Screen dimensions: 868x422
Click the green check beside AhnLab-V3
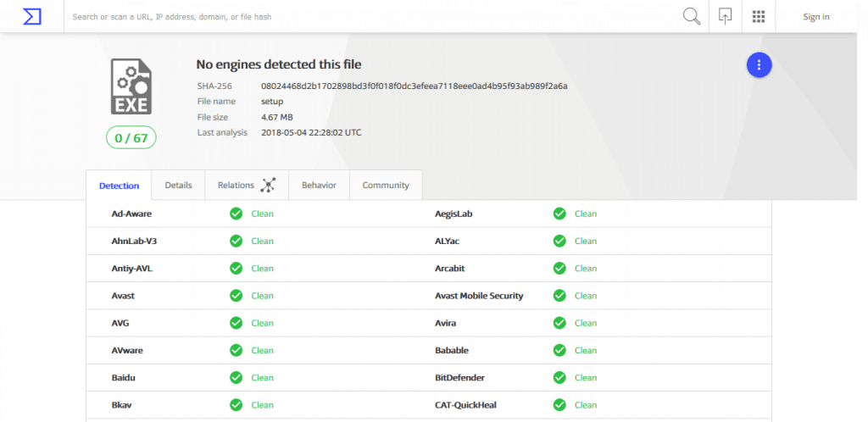pyautogui.click(x=236, y=242)
